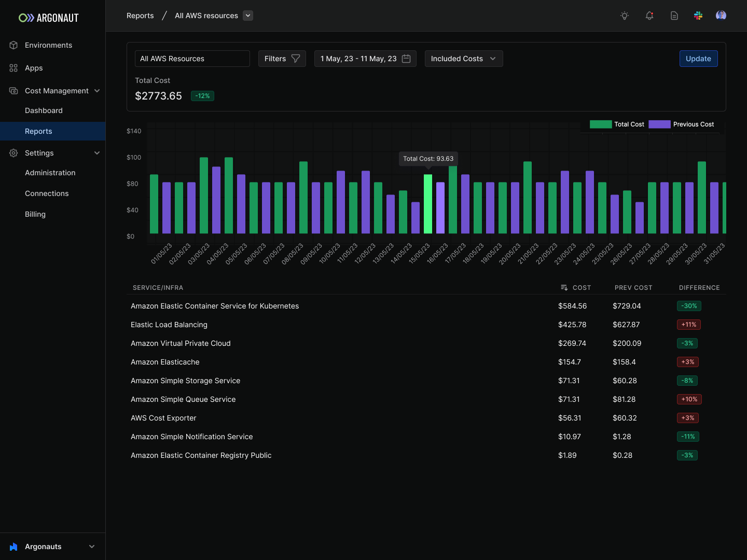This screenshot has width=747, height=560.
Task: Open the date range picker
Action: (x=365, y=59)
